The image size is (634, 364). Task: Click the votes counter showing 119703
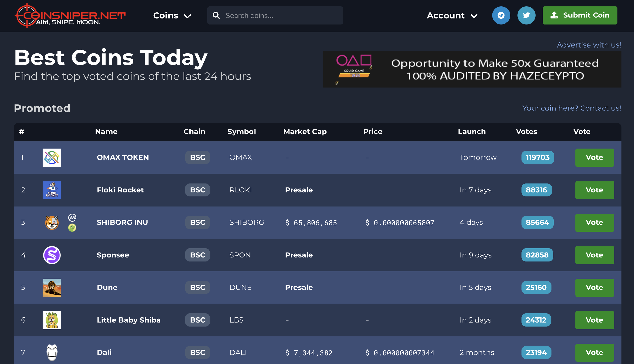click(x=537, y=157)
